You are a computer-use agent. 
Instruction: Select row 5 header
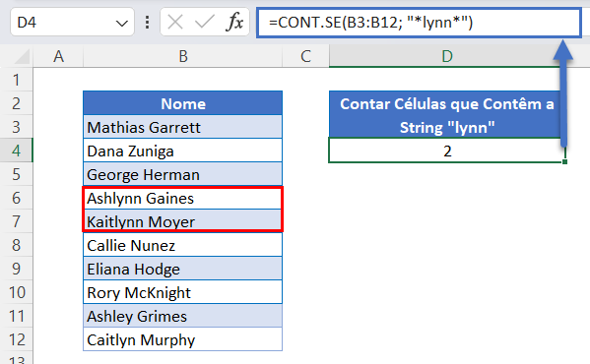click(x=16, y=174)
